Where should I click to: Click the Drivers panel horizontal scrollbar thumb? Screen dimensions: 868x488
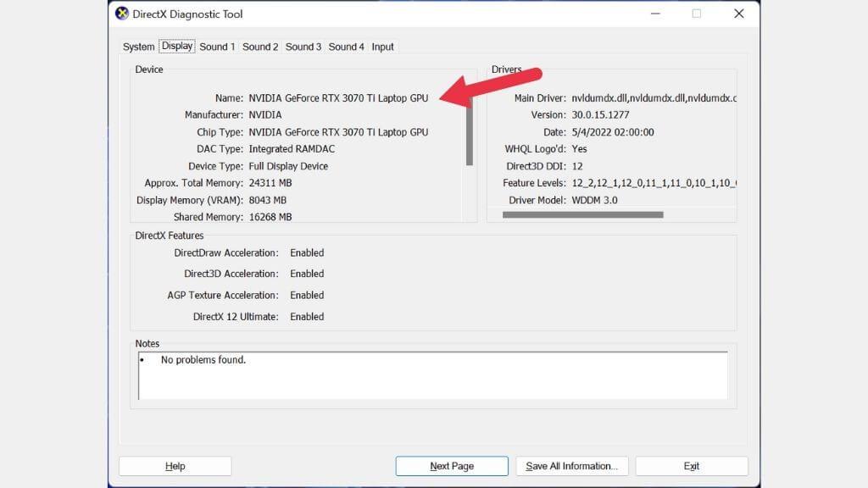click(x=583, y=214)
